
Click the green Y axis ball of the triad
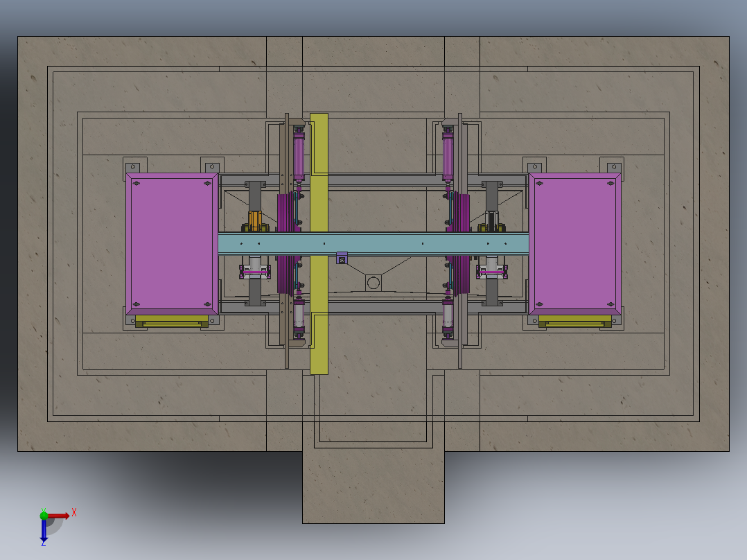44,515
